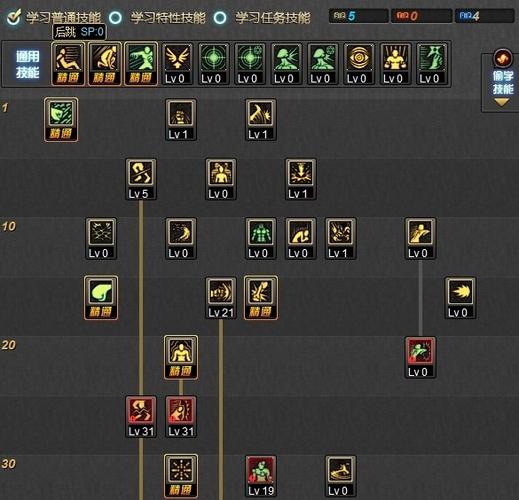The width and height of the screenshot is (519, 500).
Task: Click the orange point counter showing 0
Action: [422, 16]
